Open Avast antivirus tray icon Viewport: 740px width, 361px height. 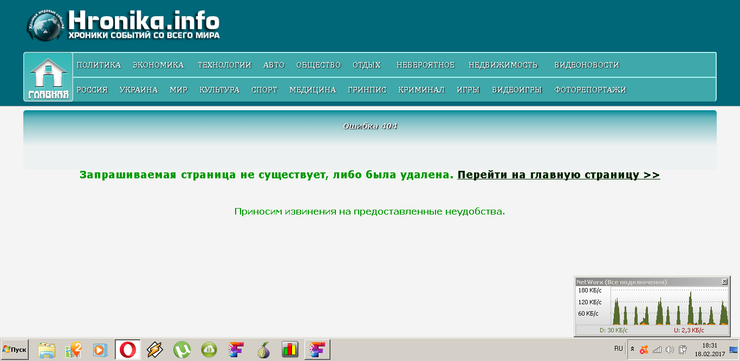(x=644, y=350)
